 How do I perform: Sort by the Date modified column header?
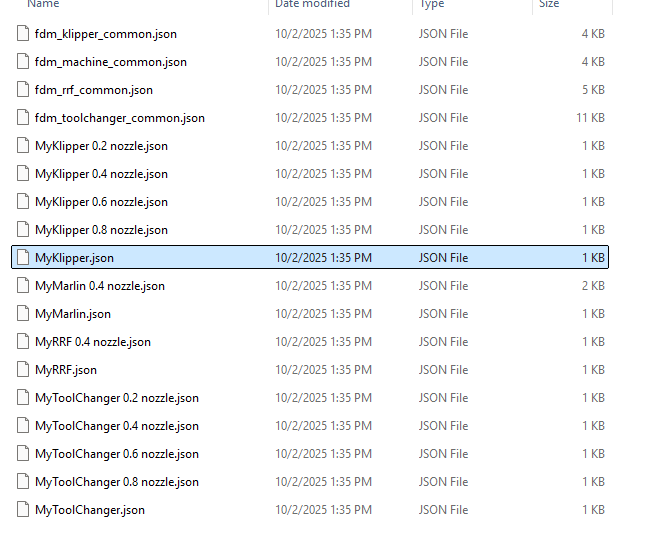pos(312,5)
